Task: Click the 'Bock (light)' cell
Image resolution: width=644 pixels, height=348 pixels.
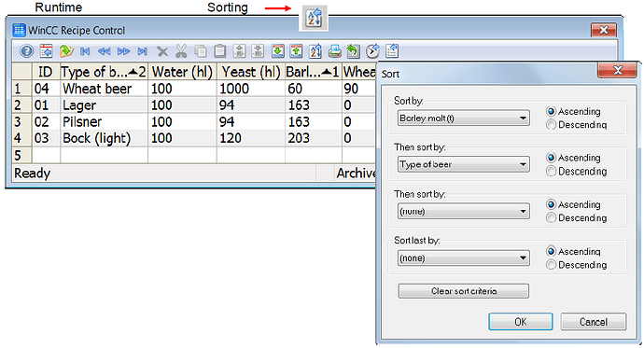Action: [104, 138]
